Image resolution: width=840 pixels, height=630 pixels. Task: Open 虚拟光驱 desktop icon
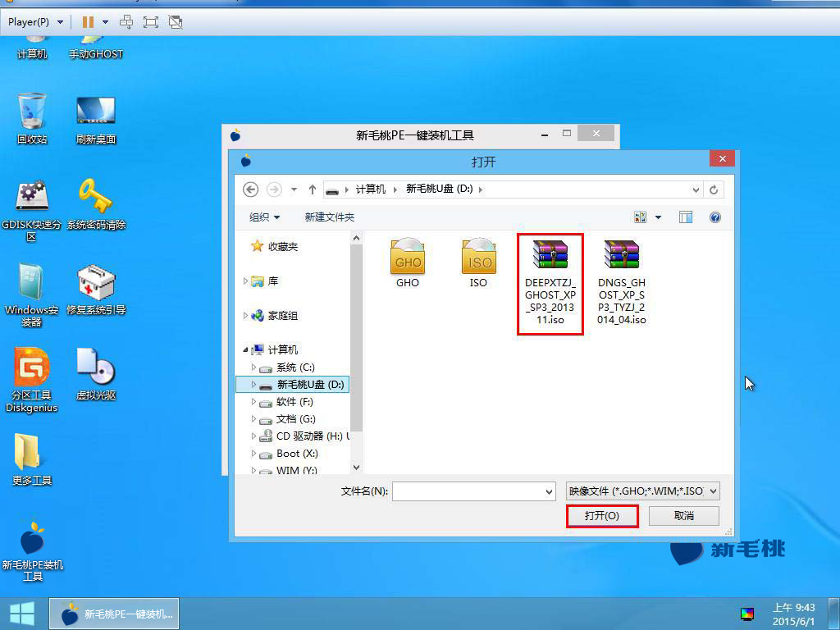(x=96, y=374)
